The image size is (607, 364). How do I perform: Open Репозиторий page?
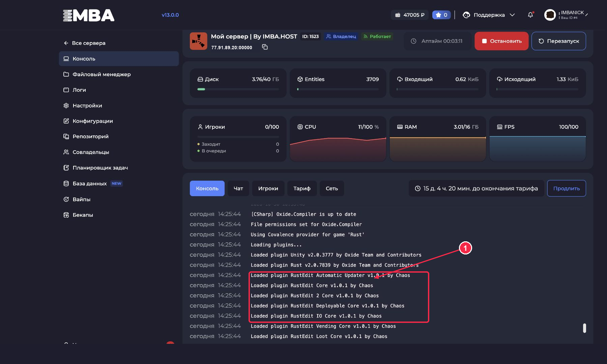[86, 136]
